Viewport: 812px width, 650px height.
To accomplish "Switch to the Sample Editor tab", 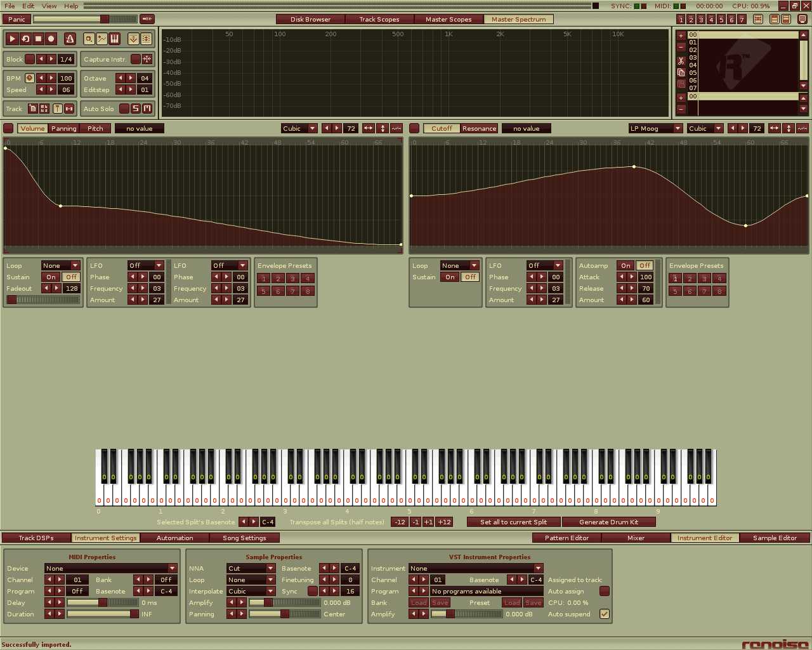I will [775, 538].
